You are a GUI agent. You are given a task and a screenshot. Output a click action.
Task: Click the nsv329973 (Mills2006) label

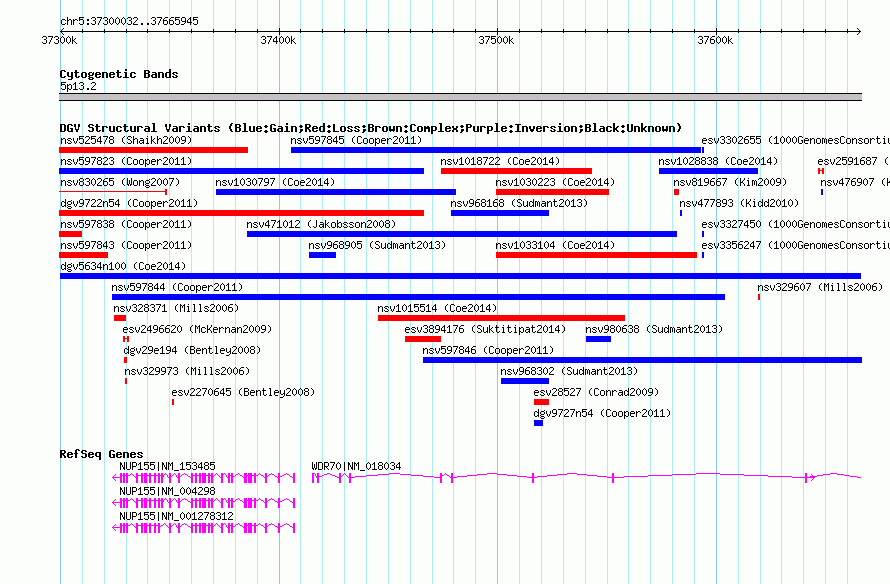tap(187, 371)
